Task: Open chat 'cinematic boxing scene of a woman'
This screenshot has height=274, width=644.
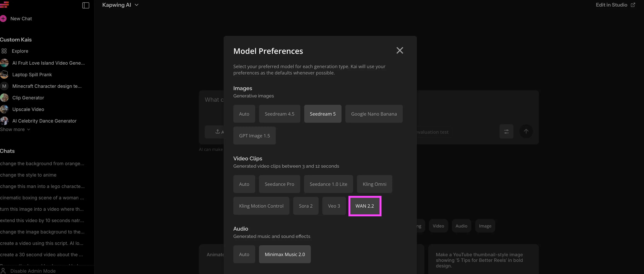Action: [x=42, y=198]
